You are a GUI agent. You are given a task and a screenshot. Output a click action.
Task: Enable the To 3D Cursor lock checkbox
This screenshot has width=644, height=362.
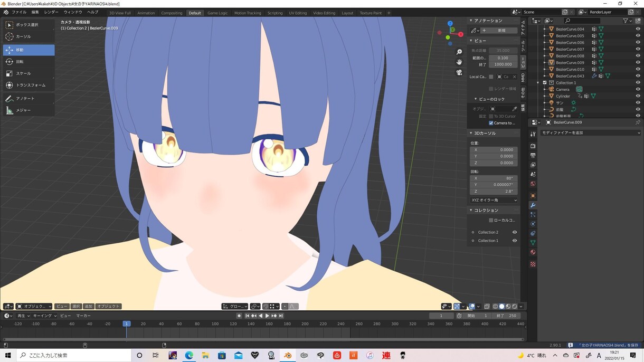[x=491, y=116]
